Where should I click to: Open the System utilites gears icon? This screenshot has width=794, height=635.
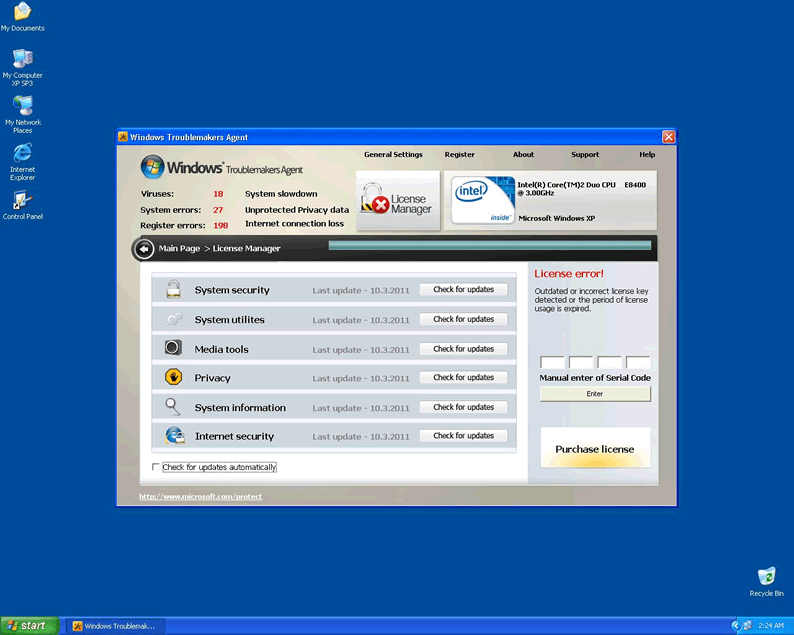[174, 319]
